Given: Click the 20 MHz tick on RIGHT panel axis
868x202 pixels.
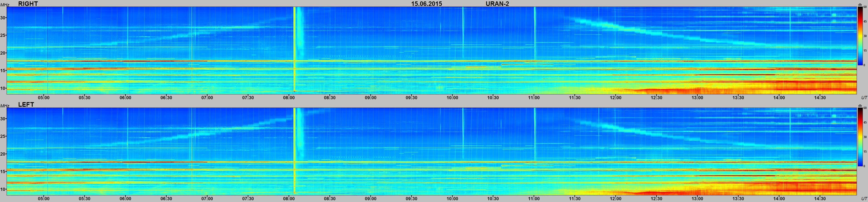Looking at the screenshot, I should (3, 53).
